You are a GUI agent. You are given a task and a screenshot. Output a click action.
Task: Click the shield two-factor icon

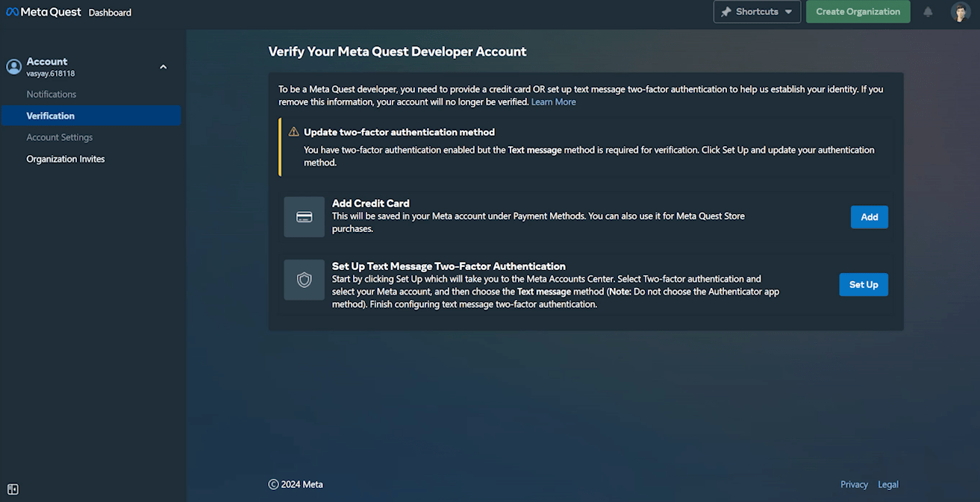coord(304,280)
